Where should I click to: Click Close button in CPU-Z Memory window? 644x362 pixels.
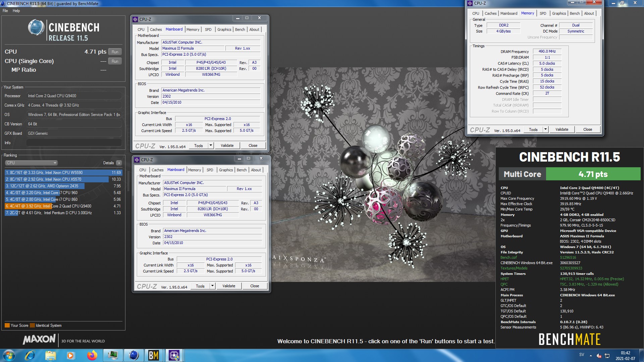(588, 129)
